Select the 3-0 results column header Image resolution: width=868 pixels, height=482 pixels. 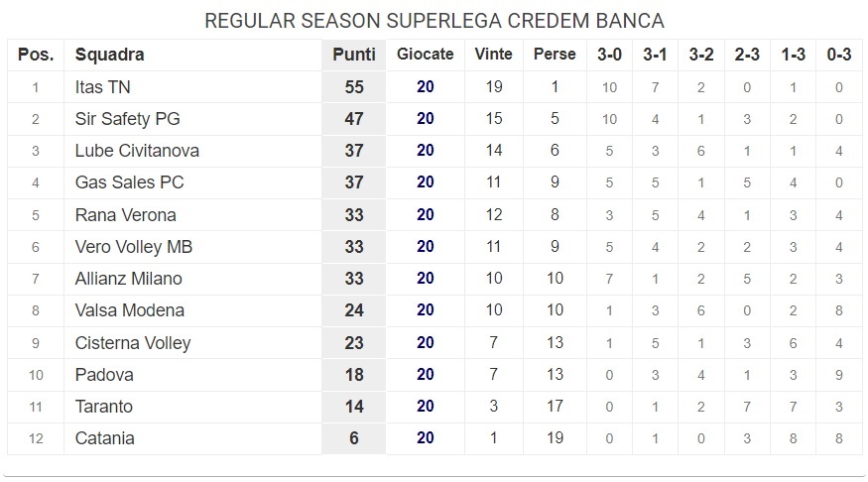coord(609,55)
